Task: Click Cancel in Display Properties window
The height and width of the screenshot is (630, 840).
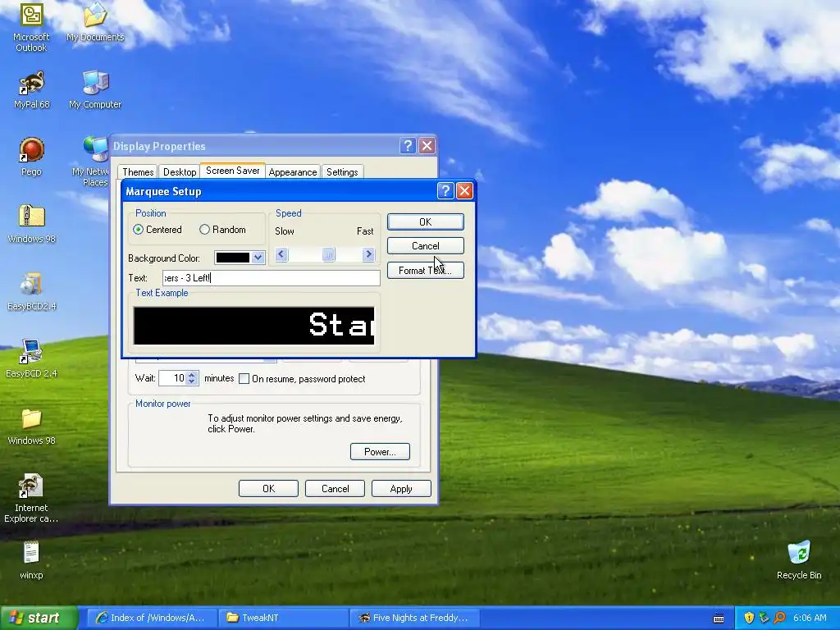Action: pyautogui.click(x=335, y=489)
